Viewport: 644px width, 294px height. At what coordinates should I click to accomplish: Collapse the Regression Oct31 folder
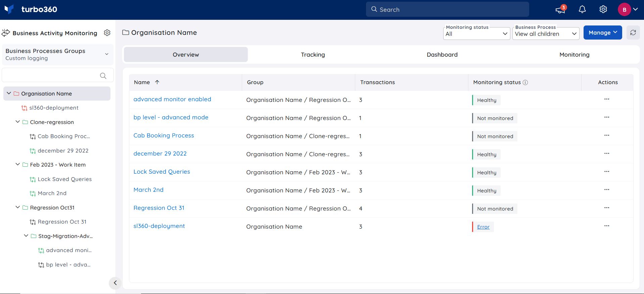click(18, 207)
